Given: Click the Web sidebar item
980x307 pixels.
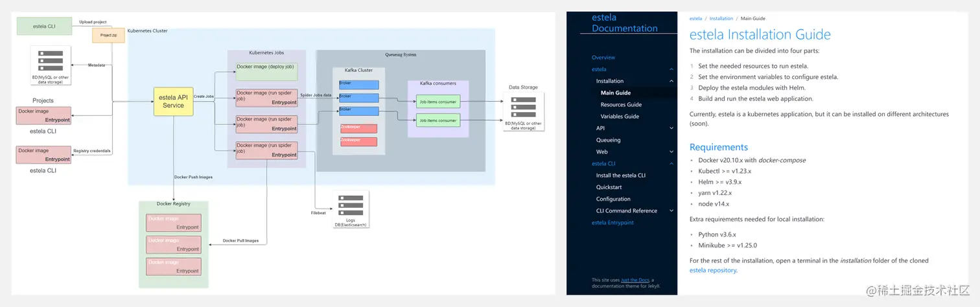Looking at the screenshot, I should (x=601, y=152).
